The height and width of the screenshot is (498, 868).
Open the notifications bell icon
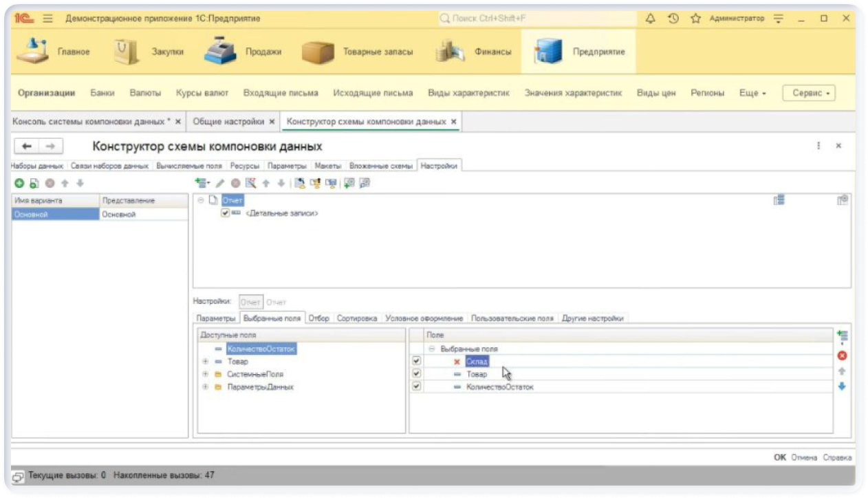[x=651, y=19]
